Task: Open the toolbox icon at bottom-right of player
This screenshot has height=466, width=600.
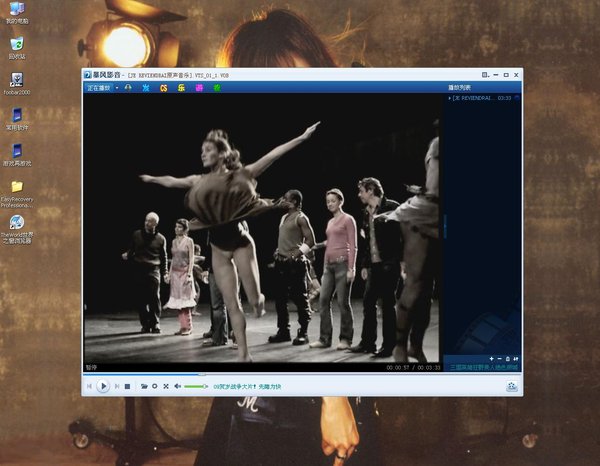Action: [512, 386]
